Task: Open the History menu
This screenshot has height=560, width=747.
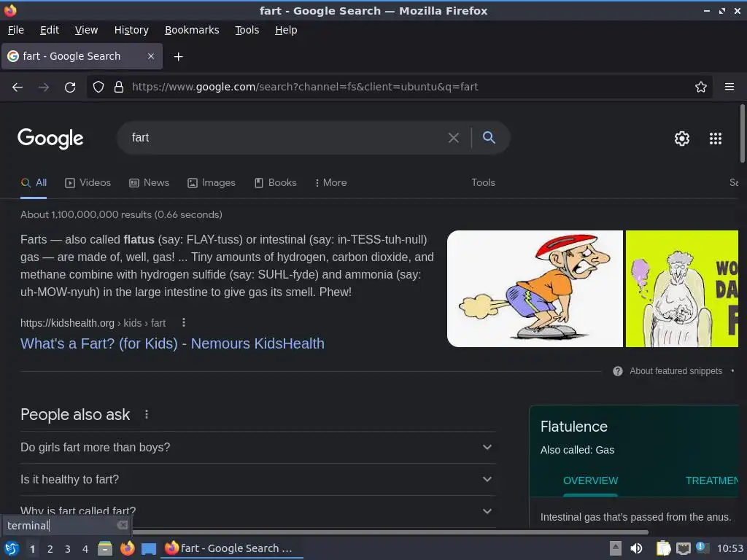Action: (131, 30)
